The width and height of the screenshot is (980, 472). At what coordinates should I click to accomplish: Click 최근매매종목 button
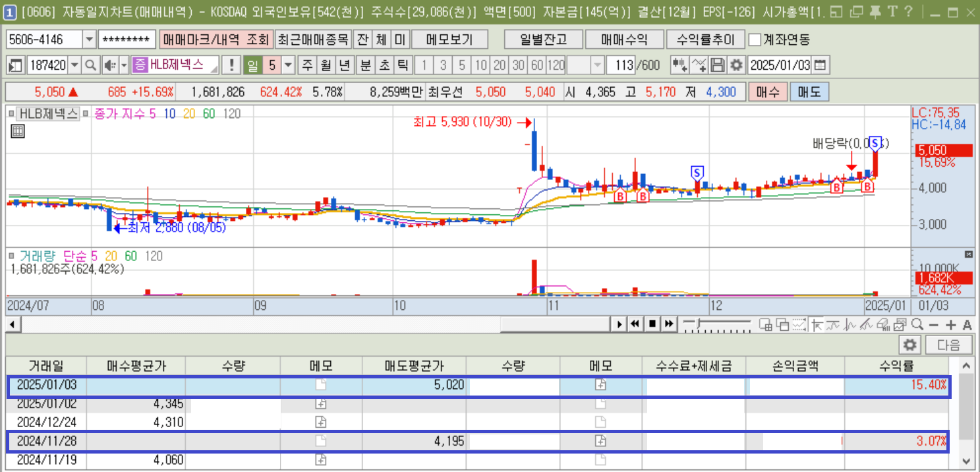tap(312, 40)
